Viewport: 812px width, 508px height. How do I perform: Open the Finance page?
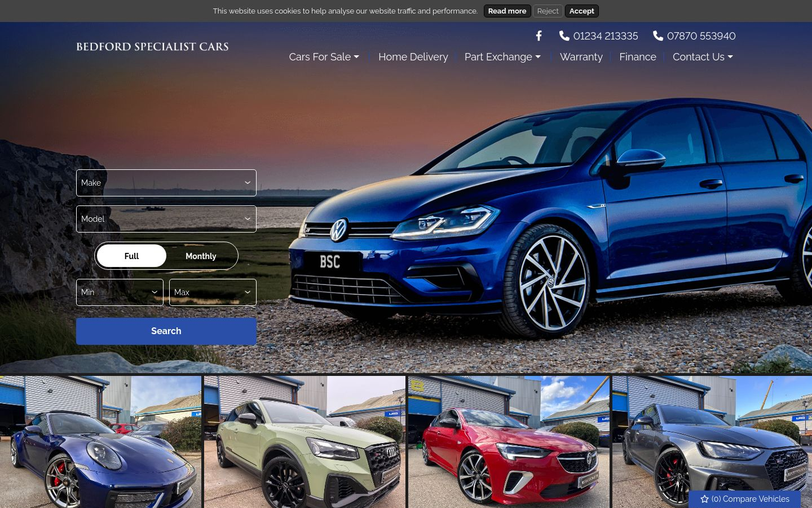[x=638, y=57]
